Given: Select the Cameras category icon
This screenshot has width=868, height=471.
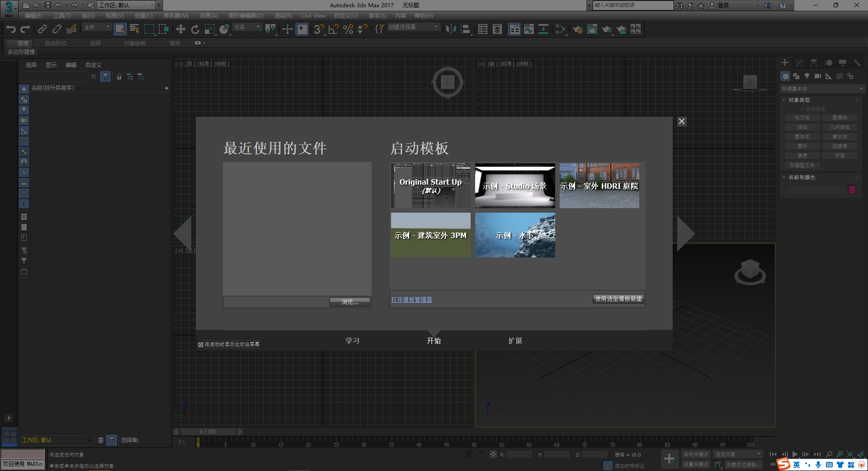Looking at the screenshot, I should 818,76.
